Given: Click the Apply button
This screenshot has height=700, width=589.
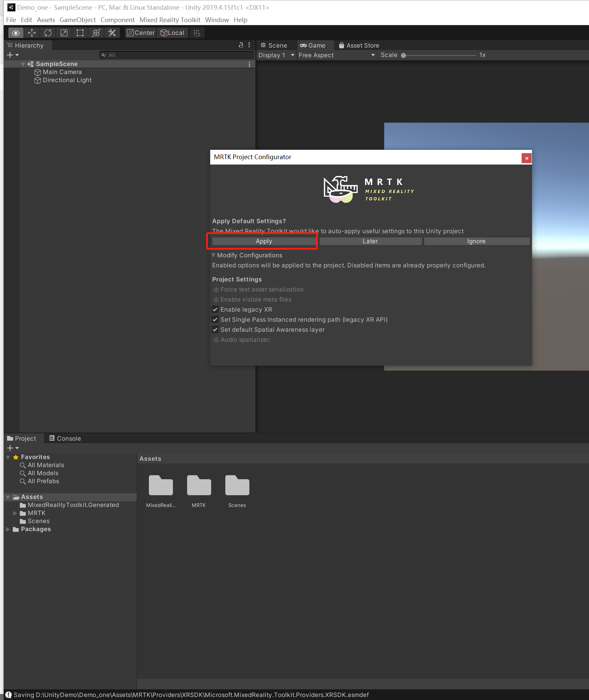Looking at the screenshot, I should pos(263,241).
